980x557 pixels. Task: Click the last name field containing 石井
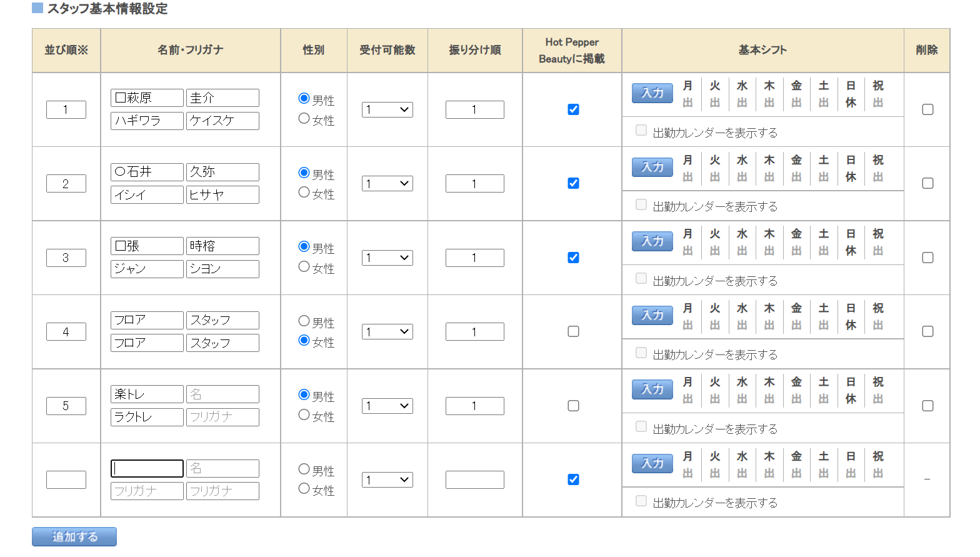point(147,172)
